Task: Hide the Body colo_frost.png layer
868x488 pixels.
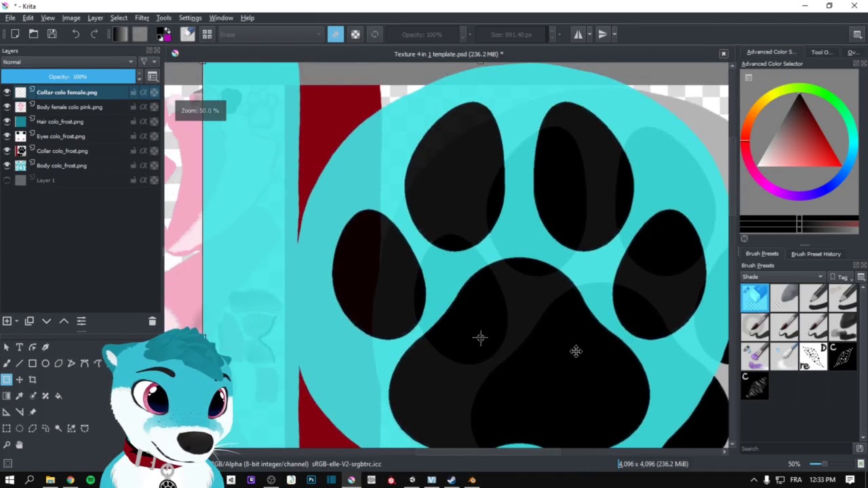Action: click(7, 165)
